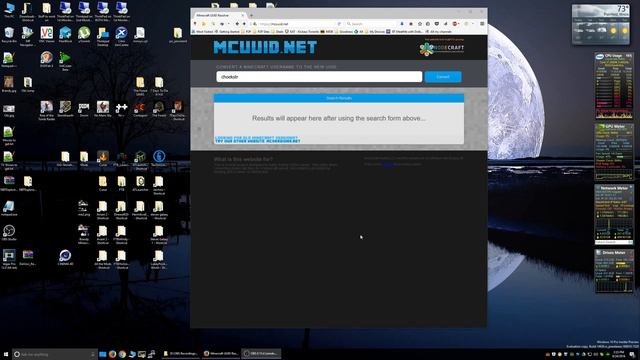This screenshot has width=640, height=360.
Task: Switch to the folder window taskbar button
Action: coord(181,353)
